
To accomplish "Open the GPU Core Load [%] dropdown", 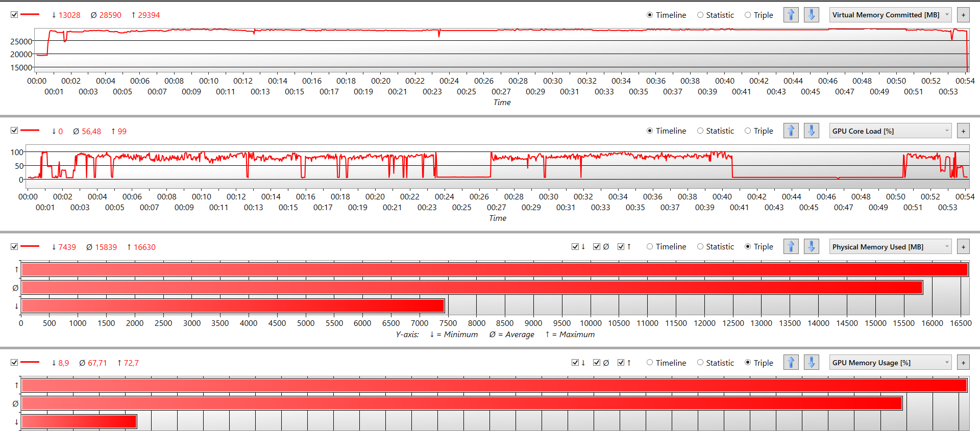I will pyautogui.click(x=891, y=131).
